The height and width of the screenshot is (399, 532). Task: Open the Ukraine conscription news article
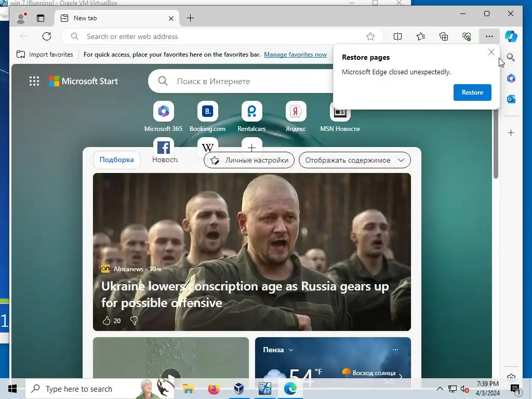click(x=245, y=295)
